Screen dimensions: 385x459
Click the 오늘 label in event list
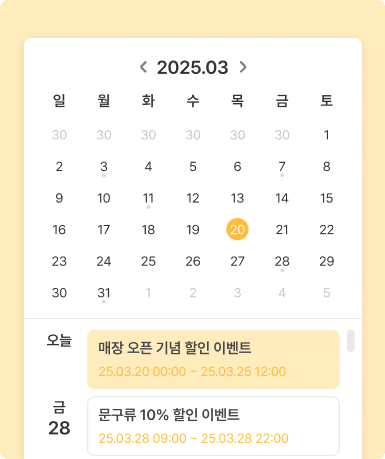coord(59,340)
